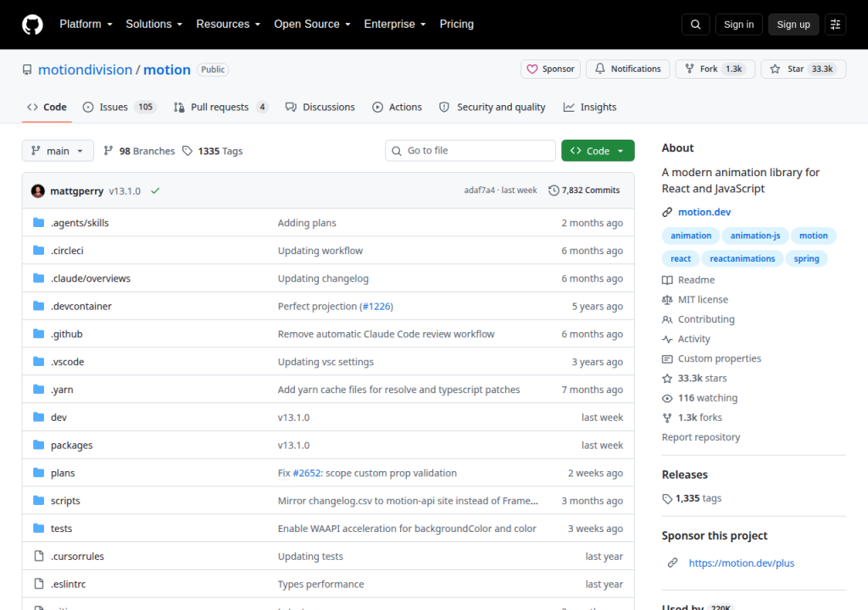Open the Security and quality tab
Image resolution: width=868 pixels, height=610 pixels.
[x=492, y=107]
